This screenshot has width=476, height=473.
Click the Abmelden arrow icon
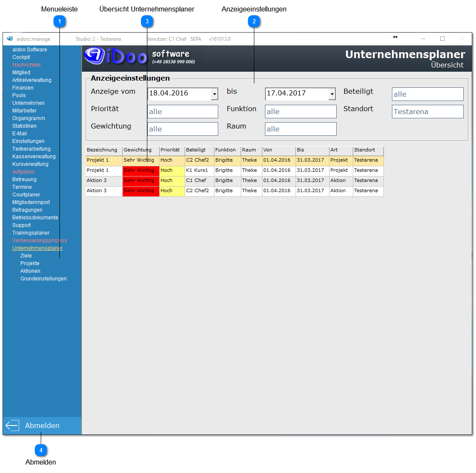point(12,425)
